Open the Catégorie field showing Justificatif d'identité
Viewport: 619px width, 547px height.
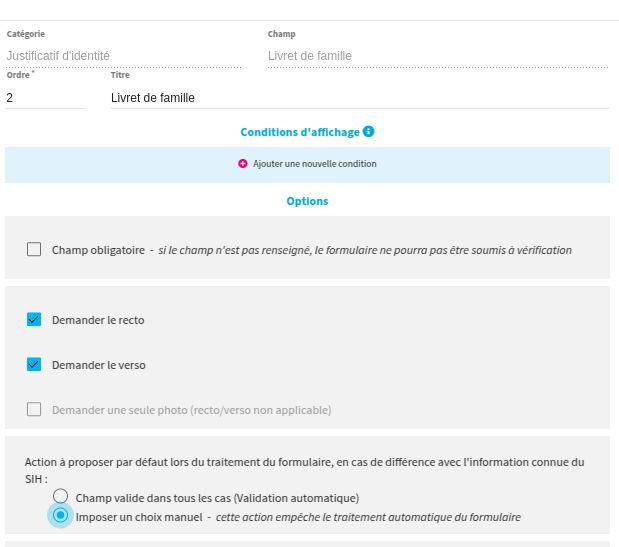[x=123, y=56]
